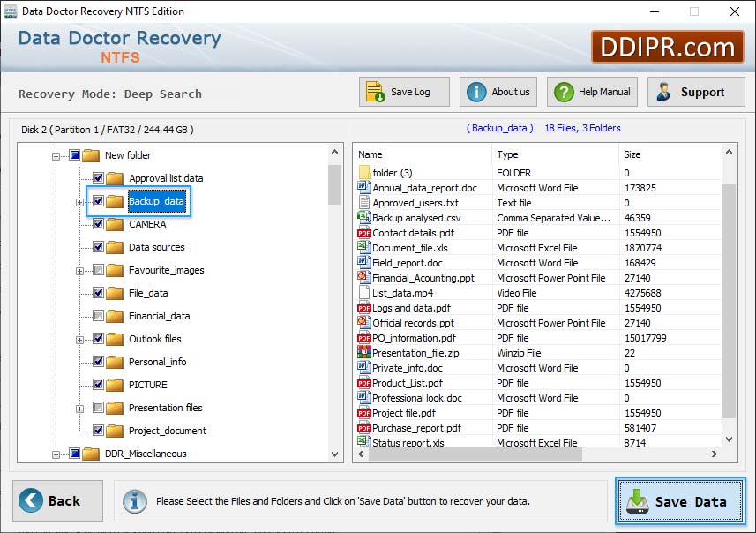The width and height of the screenshot is (756, 533).
Task: Check the Presentation files checkbox
Action: click(98, 408)
